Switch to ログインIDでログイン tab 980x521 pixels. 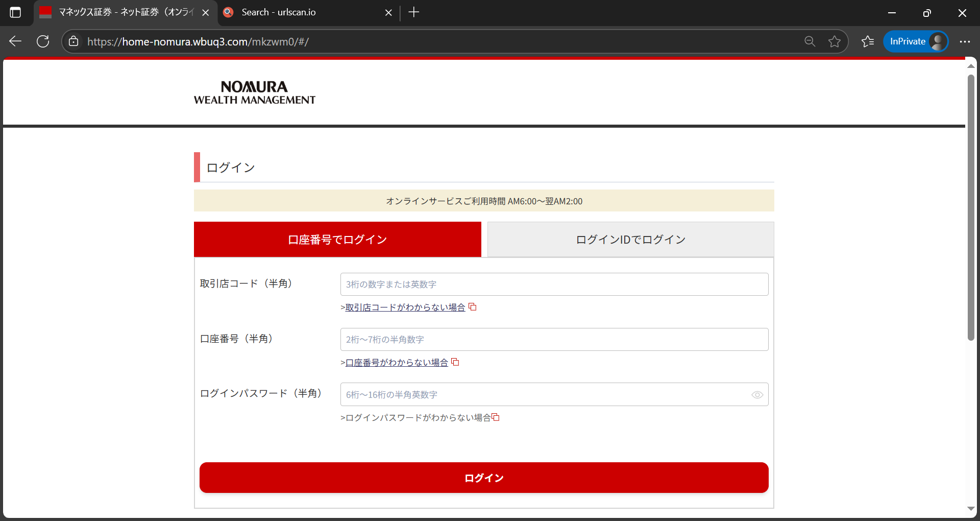tap(631, 240)
